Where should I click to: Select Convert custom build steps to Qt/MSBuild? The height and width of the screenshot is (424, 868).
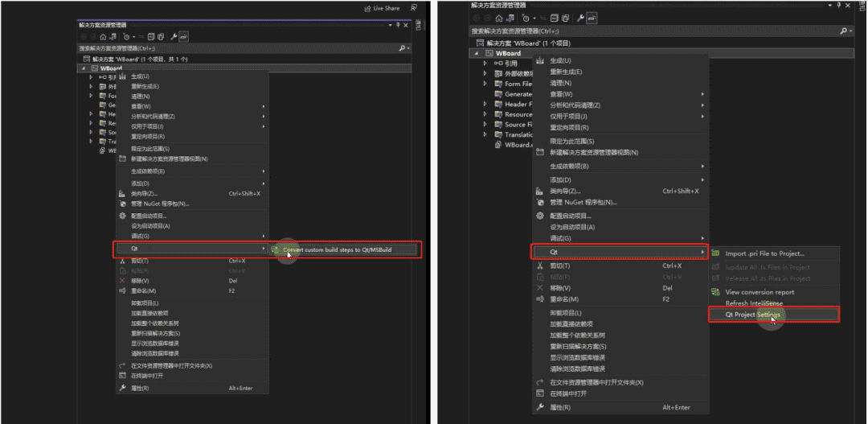pos(342,249)
